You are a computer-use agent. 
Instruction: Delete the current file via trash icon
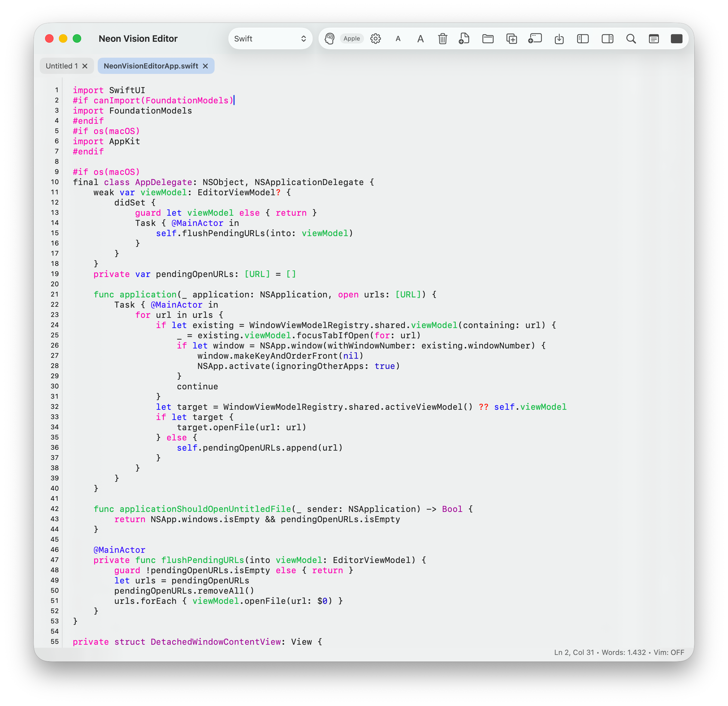(x=442, y=38)
